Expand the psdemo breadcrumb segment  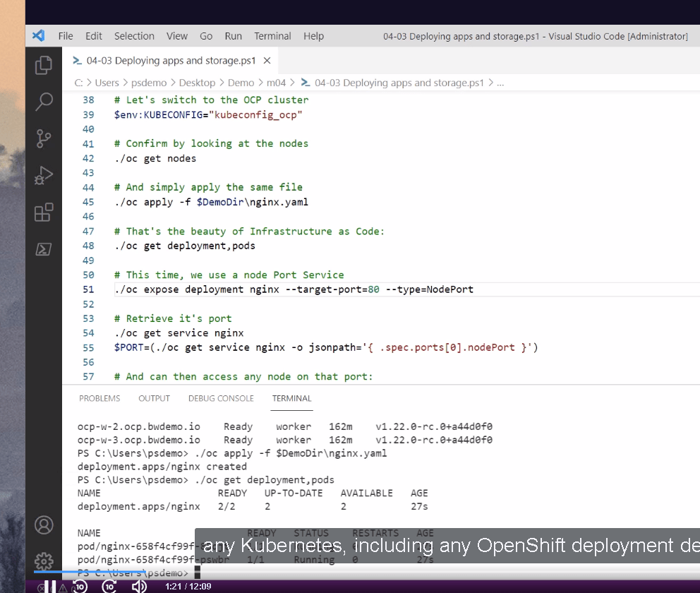point(149,83)
